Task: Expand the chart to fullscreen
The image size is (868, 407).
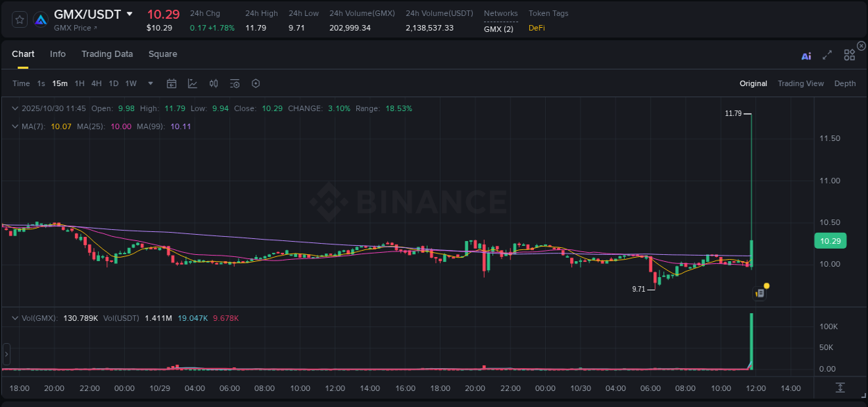Action: (x=827, y=54)
